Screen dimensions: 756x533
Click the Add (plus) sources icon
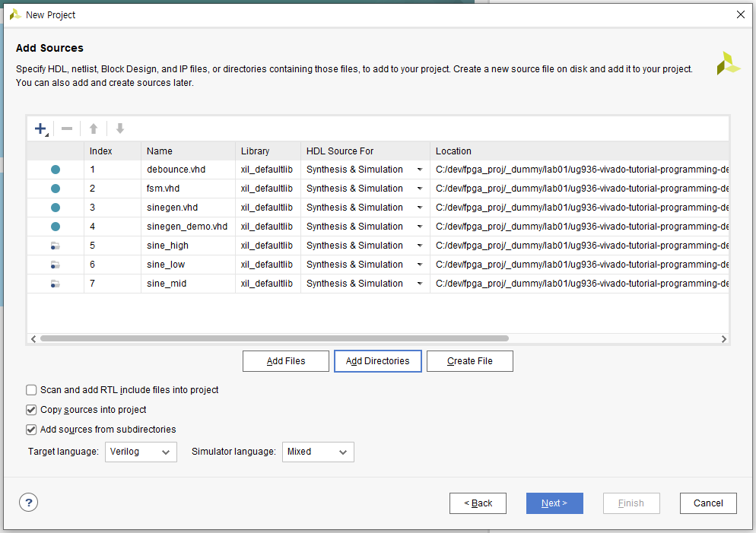coord(41,129)
